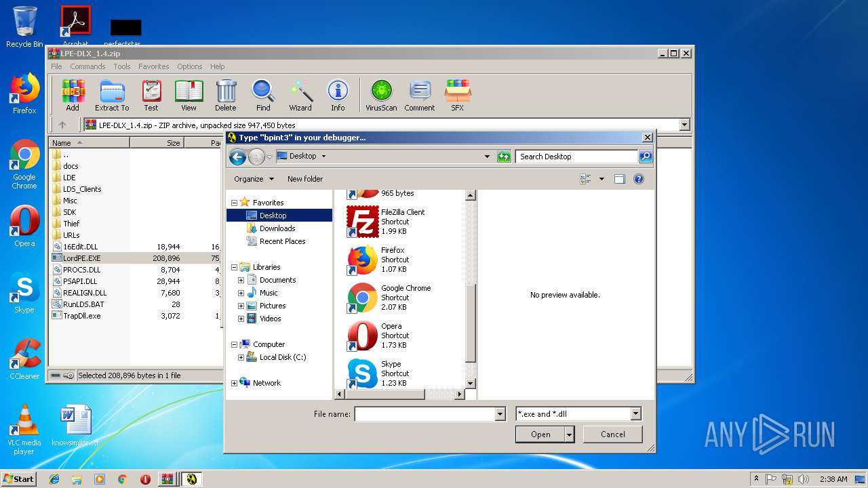Click the SFX toolbar icon
This screenshot has width=868, height=488.
pos(458,96)
